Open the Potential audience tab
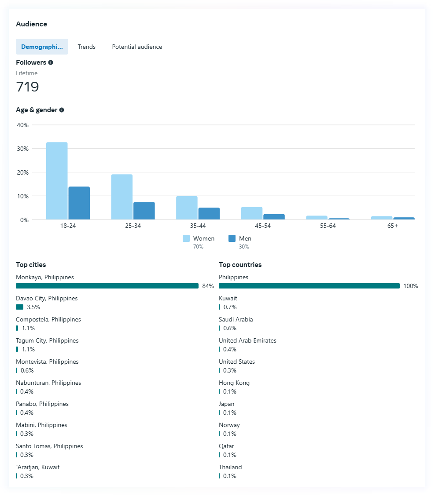 point(137,47)
